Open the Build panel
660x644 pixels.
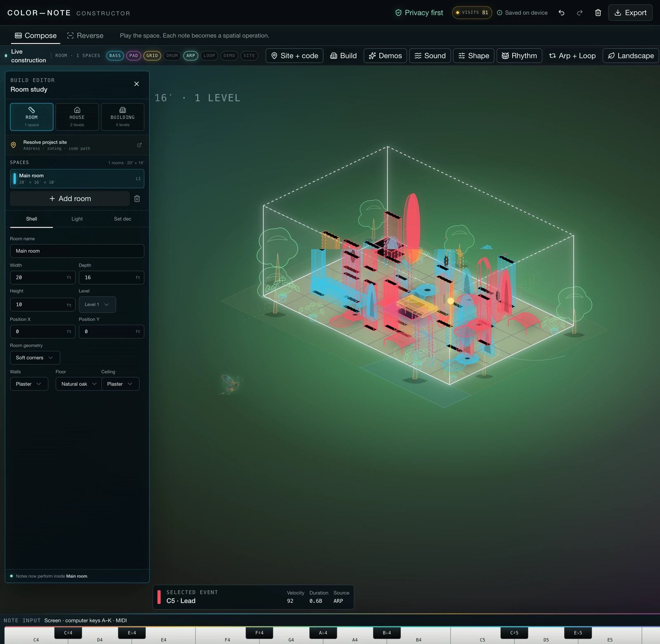(343, 56)
